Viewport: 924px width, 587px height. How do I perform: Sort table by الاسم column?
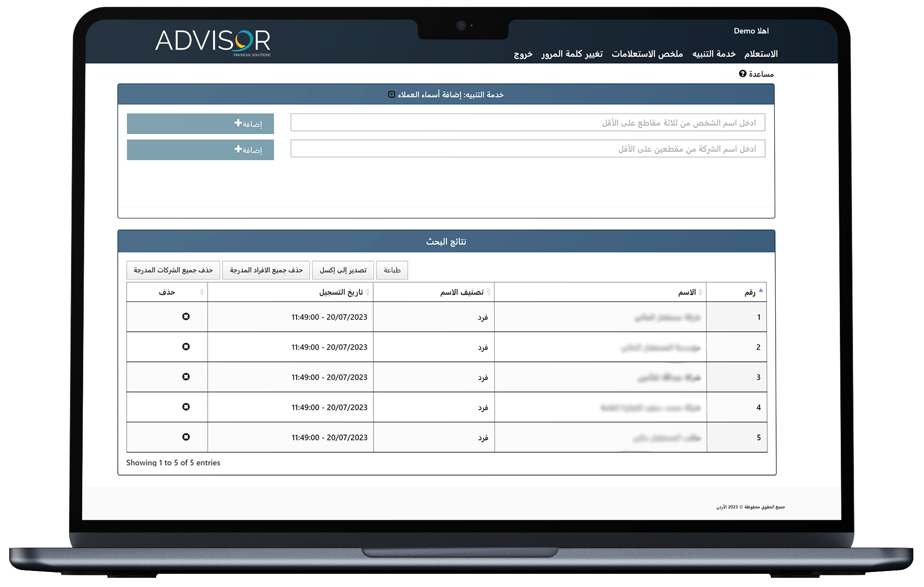[x=600, y=292]
